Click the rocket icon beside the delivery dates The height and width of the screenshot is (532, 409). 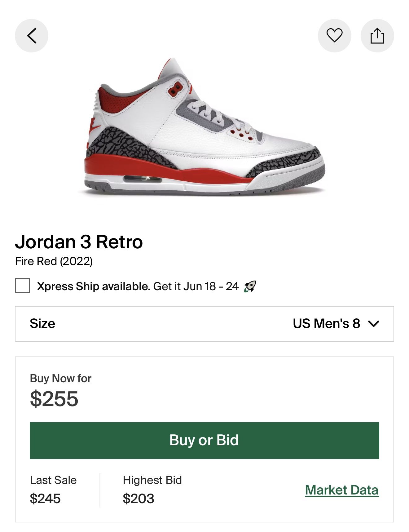pos(250,286)
